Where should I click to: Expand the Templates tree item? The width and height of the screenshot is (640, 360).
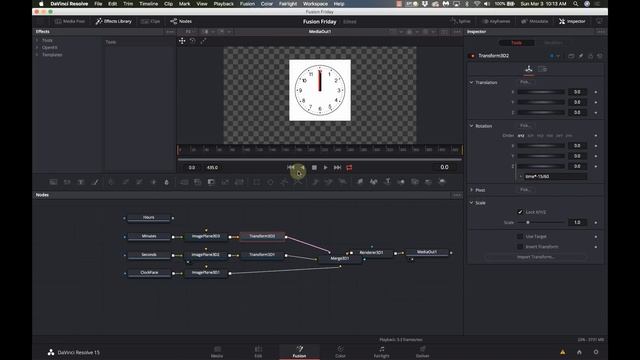pos(37,55)
